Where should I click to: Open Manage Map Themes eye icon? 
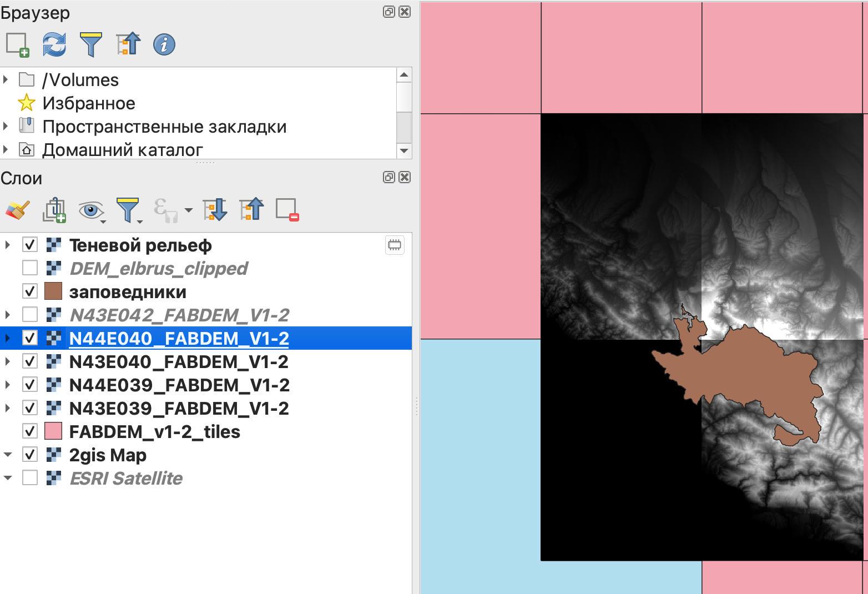91,210
